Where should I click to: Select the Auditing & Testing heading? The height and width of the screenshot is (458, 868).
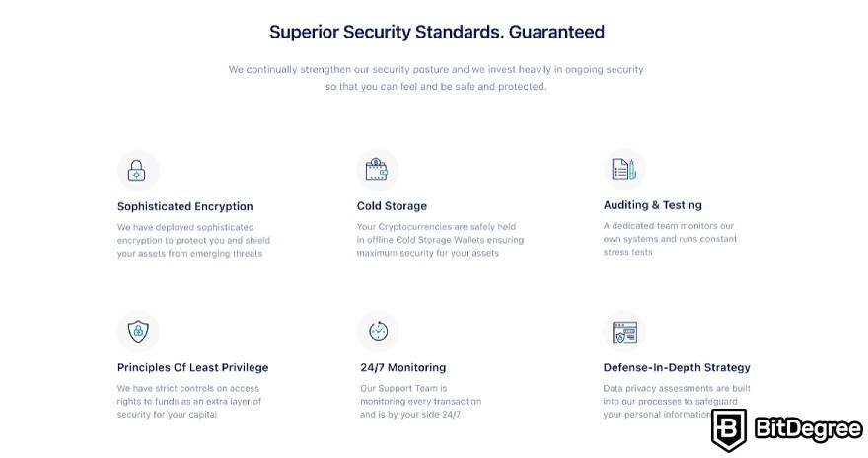tap(653, 205)
